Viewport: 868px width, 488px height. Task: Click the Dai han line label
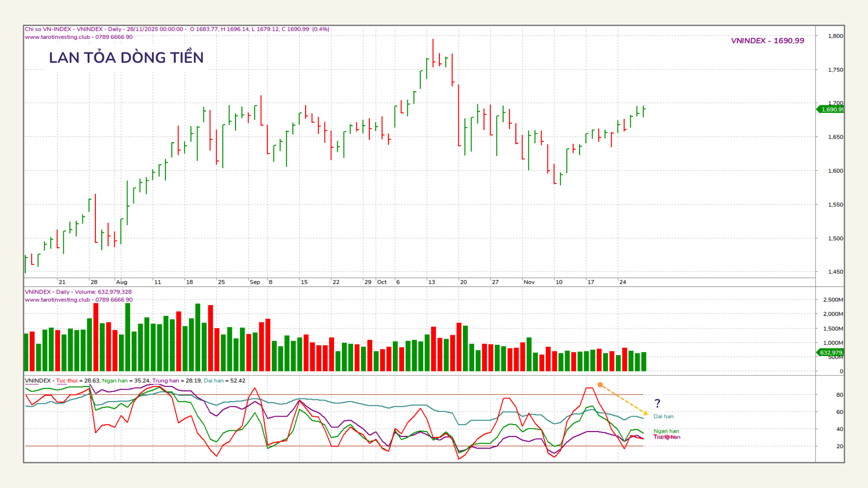[663, 417]
